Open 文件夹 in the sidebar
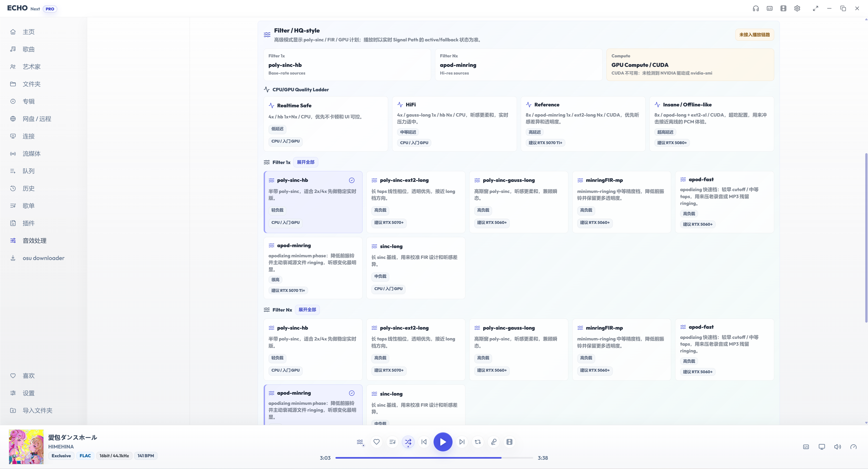The height and width of the screenshot is (469, 868). [x=43, y=84]
